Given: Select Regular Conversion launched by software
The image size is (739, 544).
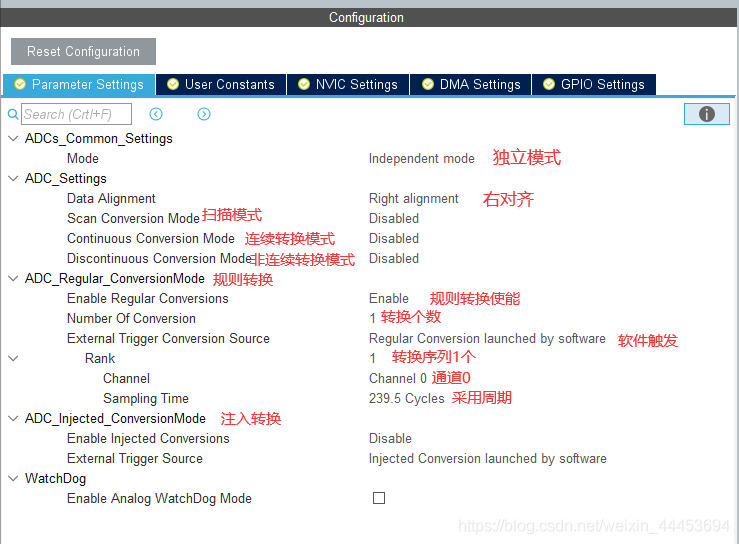Looking at the screenshot, I should pyautogui.click(x=487, y=338).
